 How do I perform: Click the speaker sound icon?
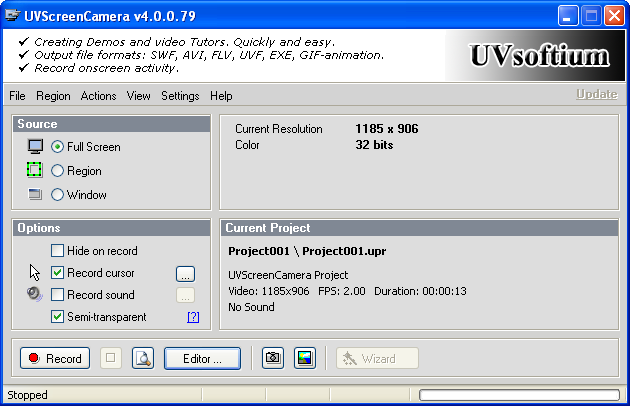point(35,294)
